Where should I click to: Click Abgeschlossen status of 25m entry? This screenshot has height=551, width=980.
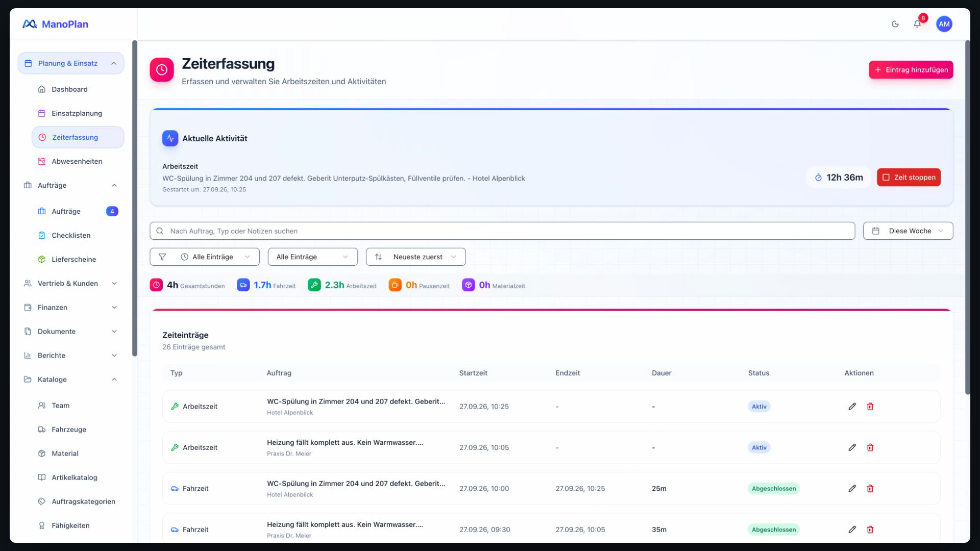tap(774, 488)
